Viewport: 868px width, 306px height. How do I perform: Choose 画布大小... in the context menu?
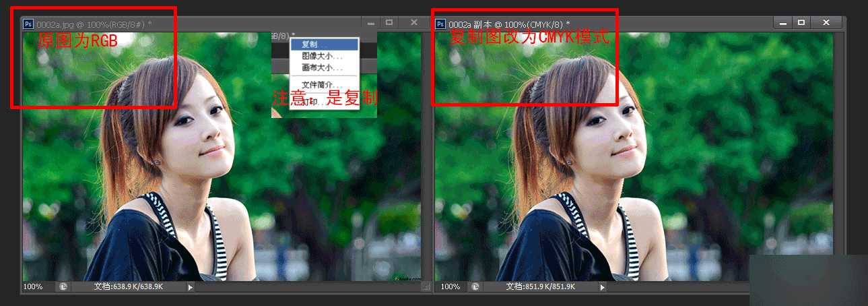[x=324, y=68]
